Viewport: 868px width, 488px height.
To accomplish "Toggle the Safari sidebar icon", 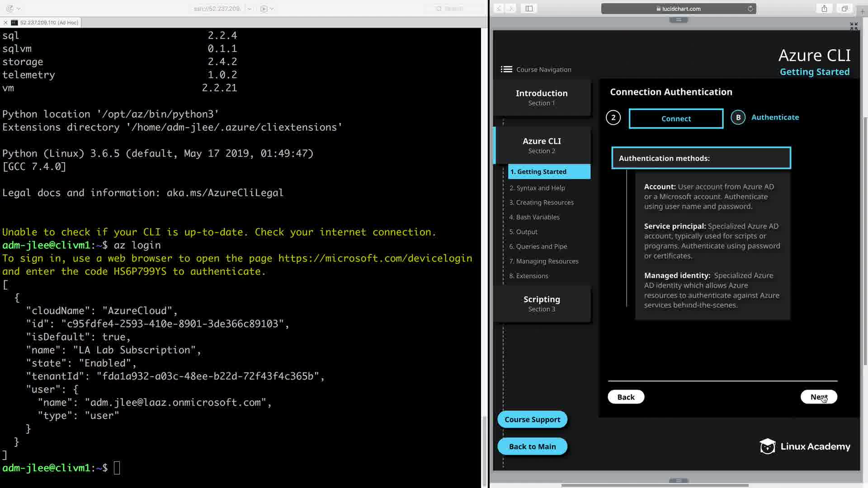I will [529, 9].
